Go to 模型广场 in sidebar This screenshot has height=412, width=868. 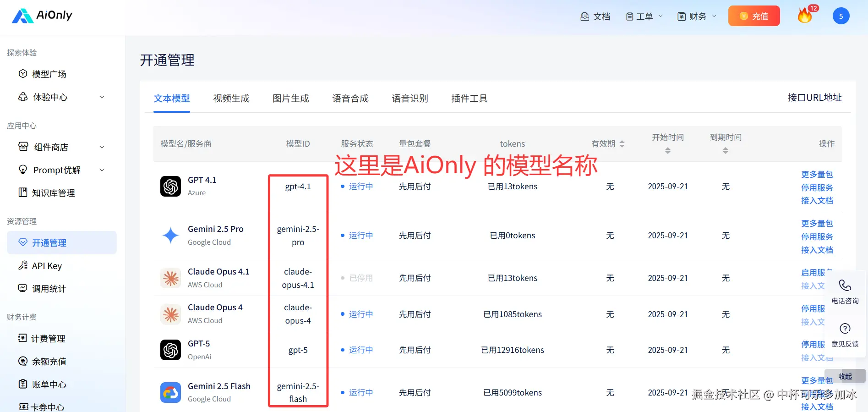[x=49, y=74]
